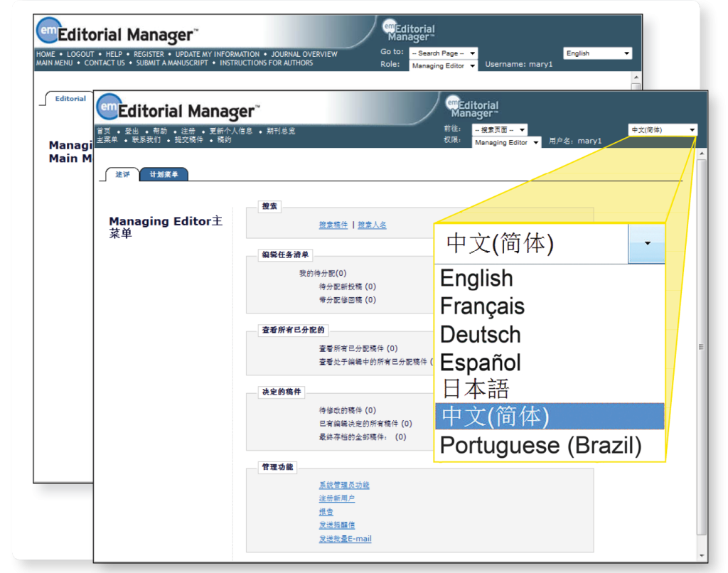Pick Deutsch from the language options
The width and height of the screenshot is (728, 573).
pyautogui.click(x=480, y=334)
